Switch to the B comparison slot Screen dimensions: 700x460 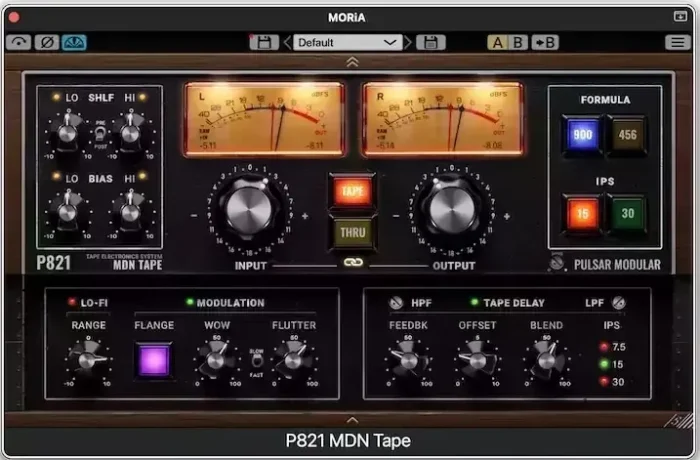click(x=517, y=42)
